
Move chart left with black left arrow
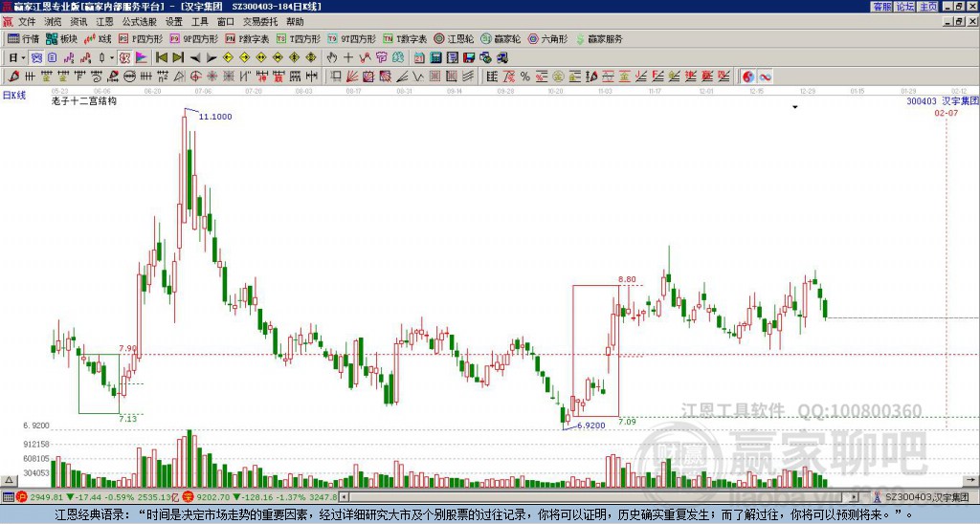[195, 57]
